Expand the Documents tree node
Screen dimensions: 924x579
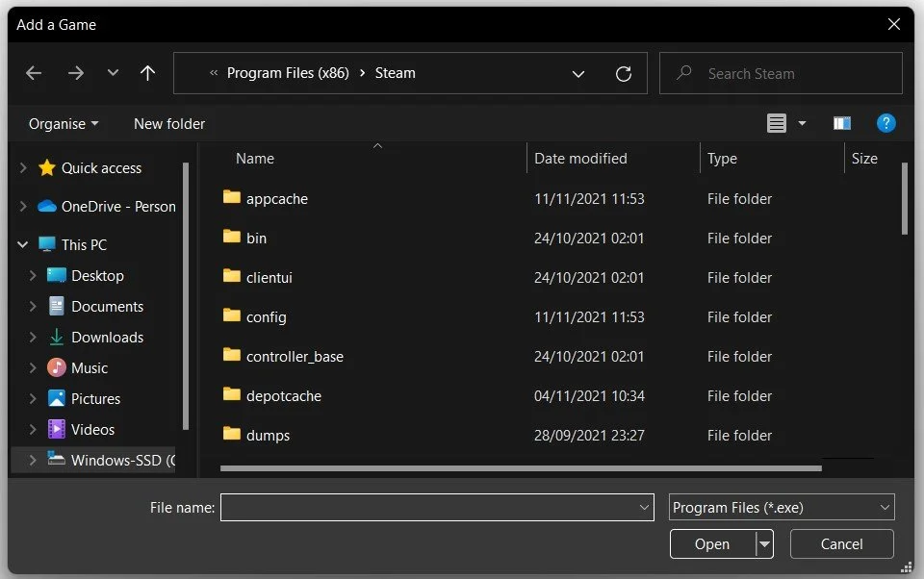click(x=33, y=306)
